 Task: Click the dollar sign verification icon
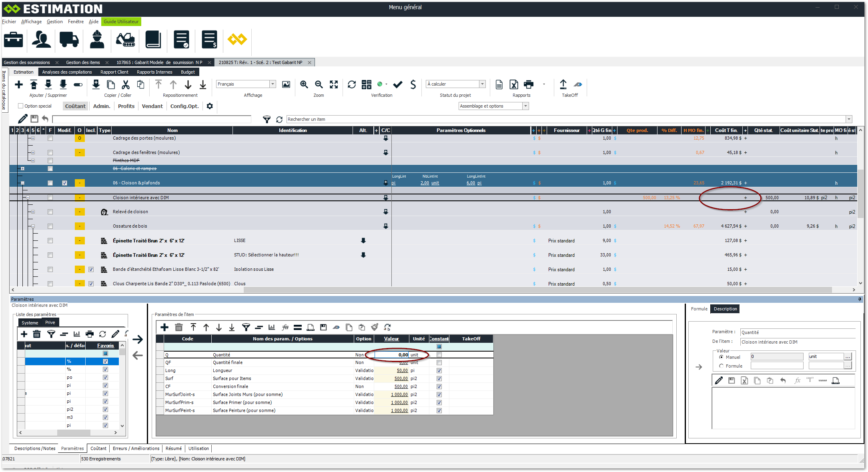pyautogui.click(x=413, y=84)
